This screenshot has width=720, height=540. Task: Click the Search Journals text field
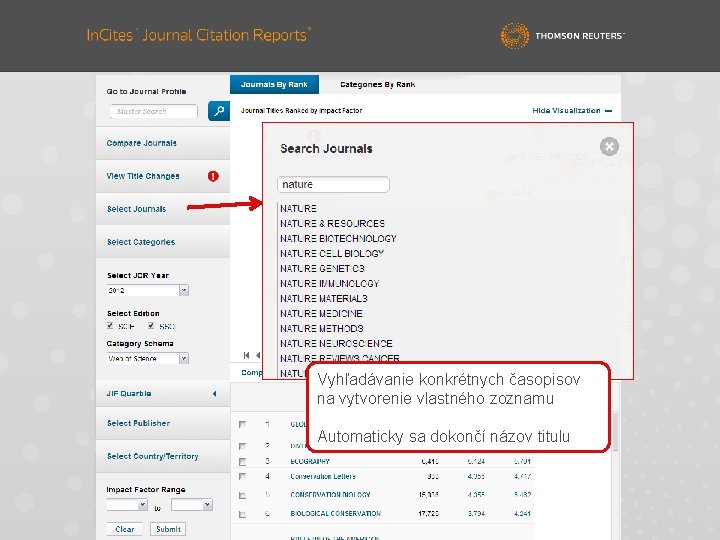tap(333, 185)
